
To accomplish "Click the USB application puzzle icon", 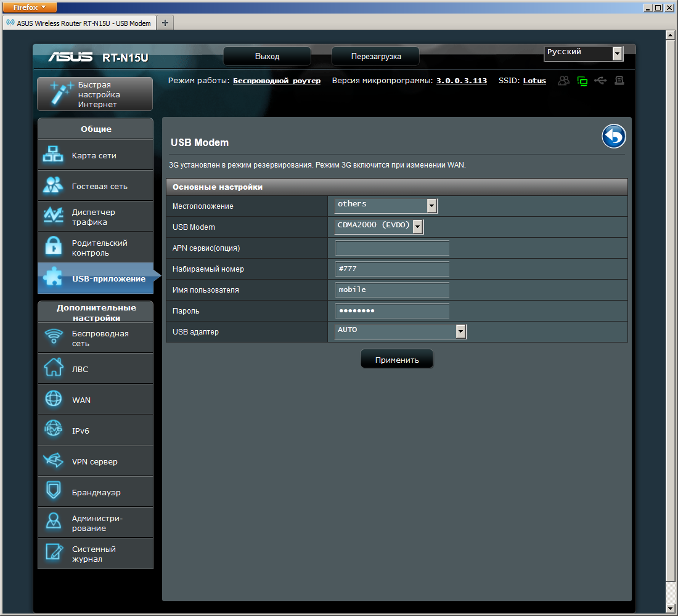I will pyautogui.click(x=53, y=277).
